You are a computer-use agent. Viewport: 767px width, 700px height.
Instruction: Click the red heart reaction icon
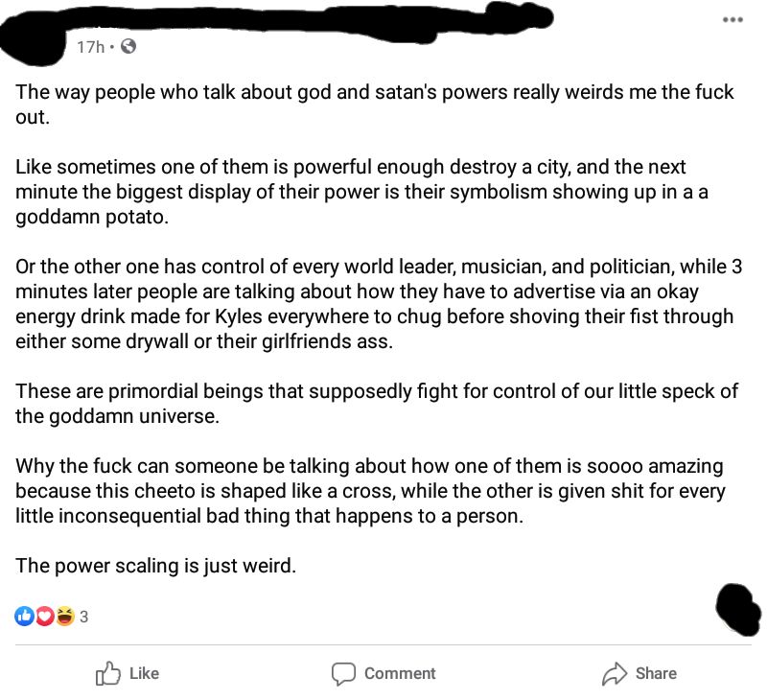point(44,617)
